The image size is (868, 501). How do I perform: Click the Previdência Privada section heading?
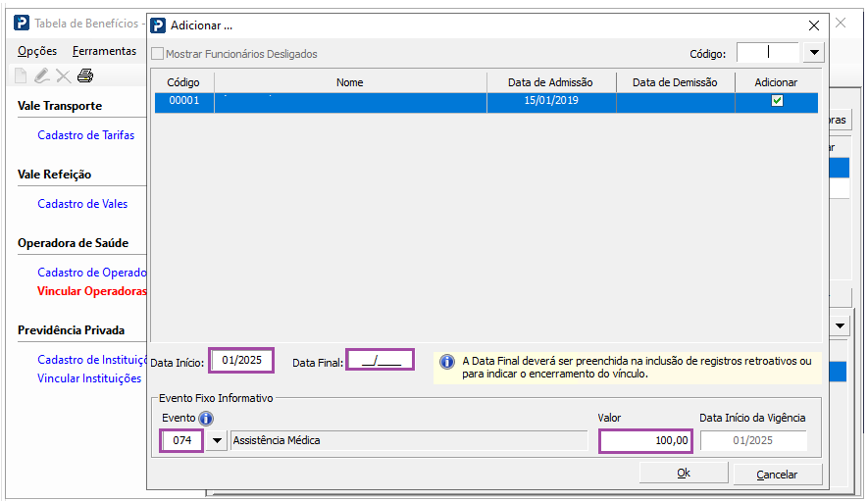[x=71, y=330]
